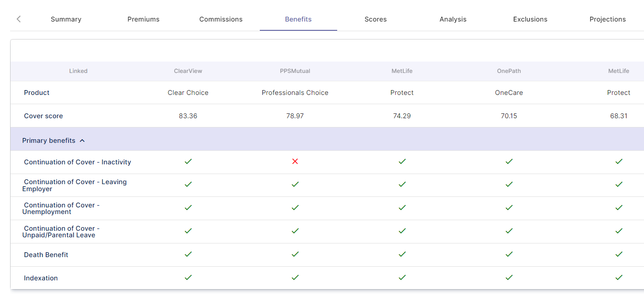Click ClearView's tick for Unemployment cover
Screen dimensions: 644x294
188,207
